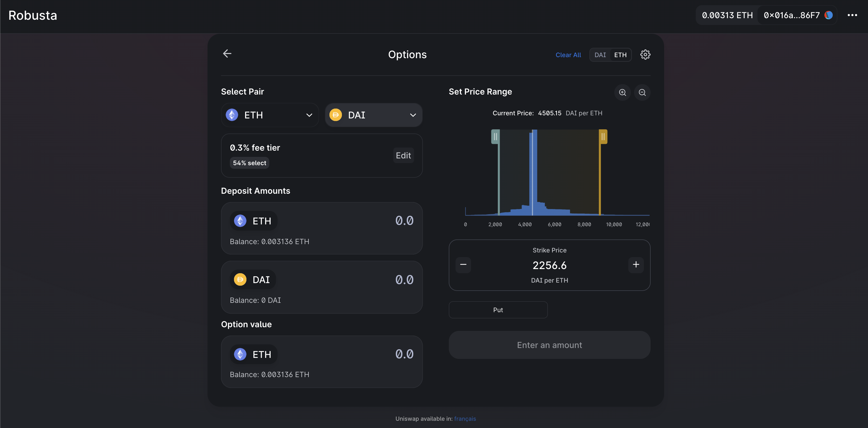868x428 pixels.
Task: Click the Robusta logo
Action: [33, 16]
